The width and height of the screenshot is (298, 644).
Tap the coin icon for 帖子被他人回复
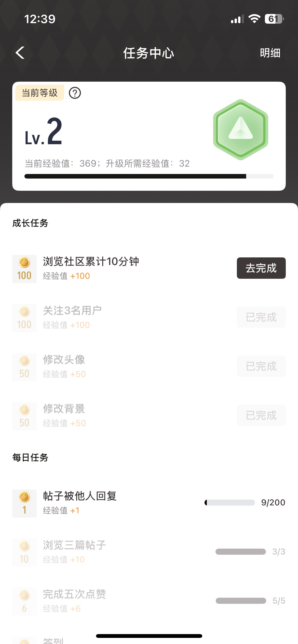24,503
